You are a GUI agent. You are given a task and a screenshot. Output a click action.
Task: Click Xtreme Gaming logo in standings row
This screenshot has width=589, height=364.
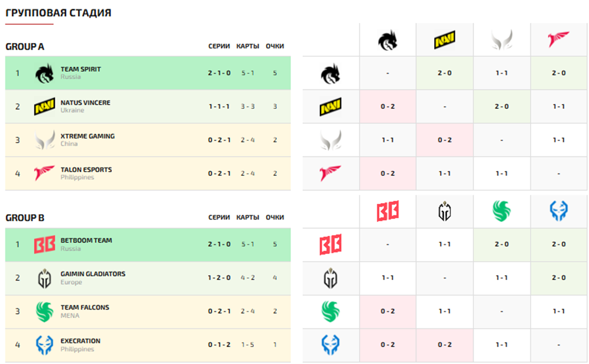(x=44, y=140)
